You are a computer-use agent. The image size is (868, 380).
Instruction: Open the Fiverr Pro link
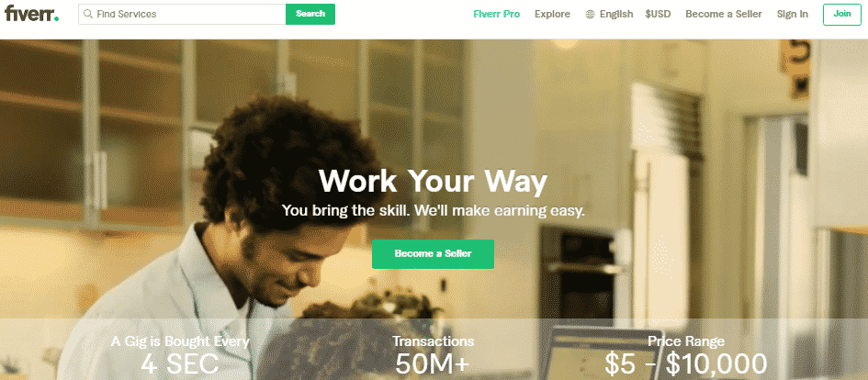(x=497, y=15)
